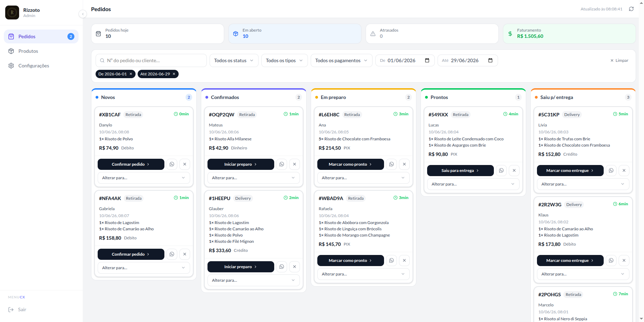Click Confirmar pedido for order #NFA4AK
This screenshot has height=322, width=644.
[x=131, y=254]
